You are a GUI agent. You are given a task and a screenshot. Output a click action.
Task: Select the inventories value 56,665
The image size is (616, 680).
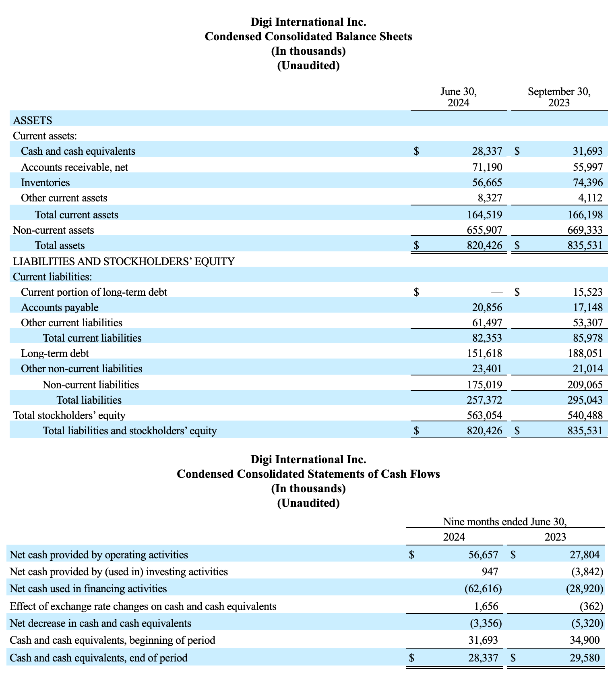tap(487, 182)
